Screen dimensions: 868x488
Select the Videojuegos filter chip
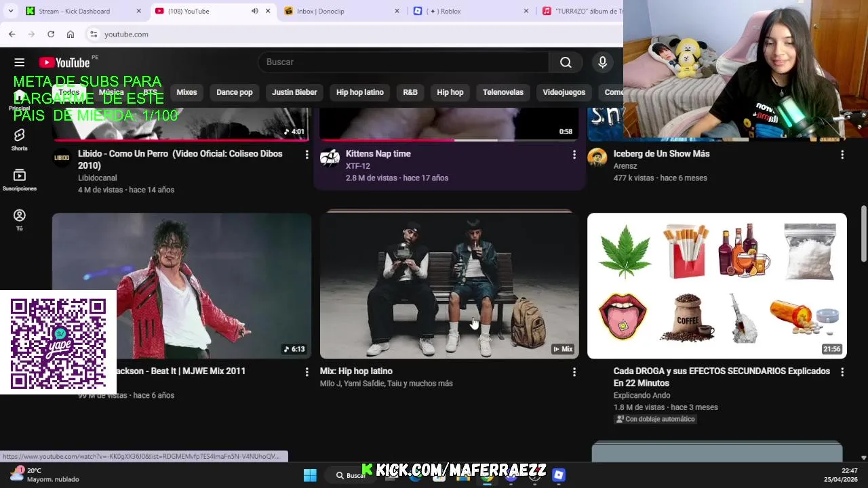pos(564,92)
